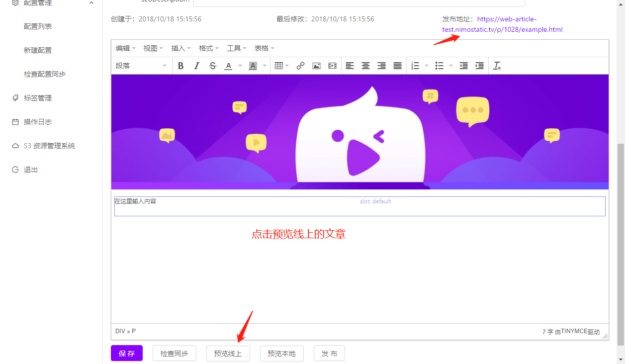Screen dimensions: 625x364
Task: Open text color dropdown arrow
Action: click(x=240, y=66)
